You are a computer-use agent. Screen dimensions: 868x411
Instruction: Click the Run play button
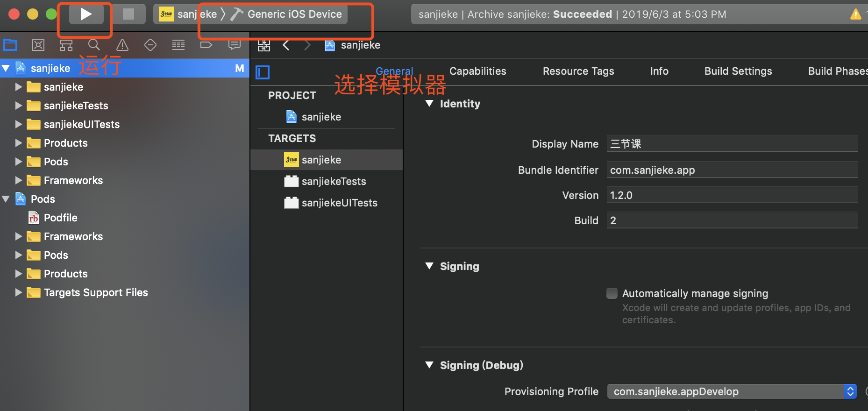point(85,14)
